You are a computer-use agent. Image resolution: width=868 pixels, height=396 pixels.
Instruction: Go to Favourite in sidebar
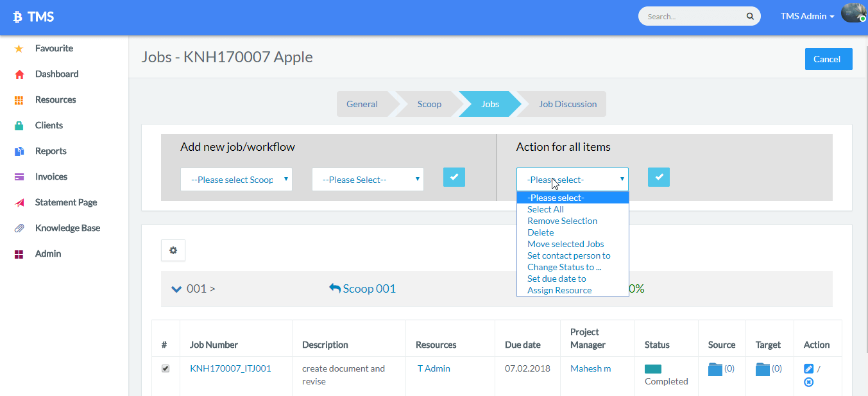(54, 48)
